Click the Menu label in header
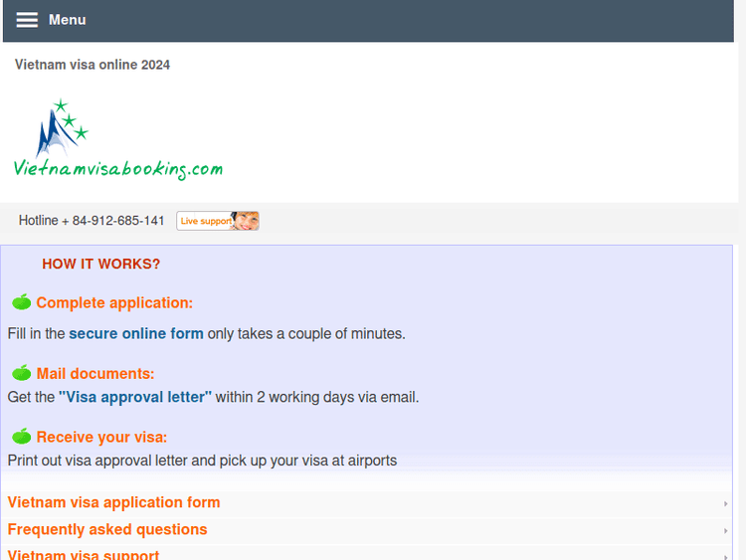 (67, 20)
